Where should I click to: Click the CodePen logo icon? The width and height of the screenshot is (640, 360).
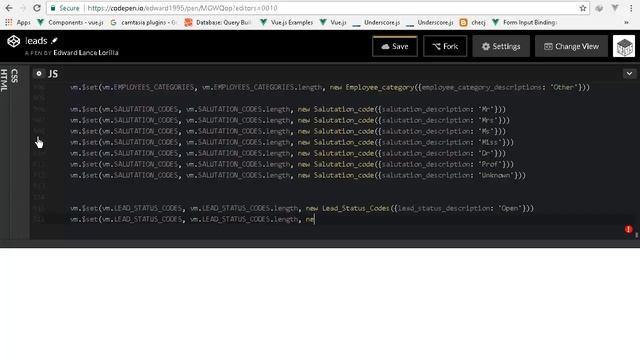point(13,41)
